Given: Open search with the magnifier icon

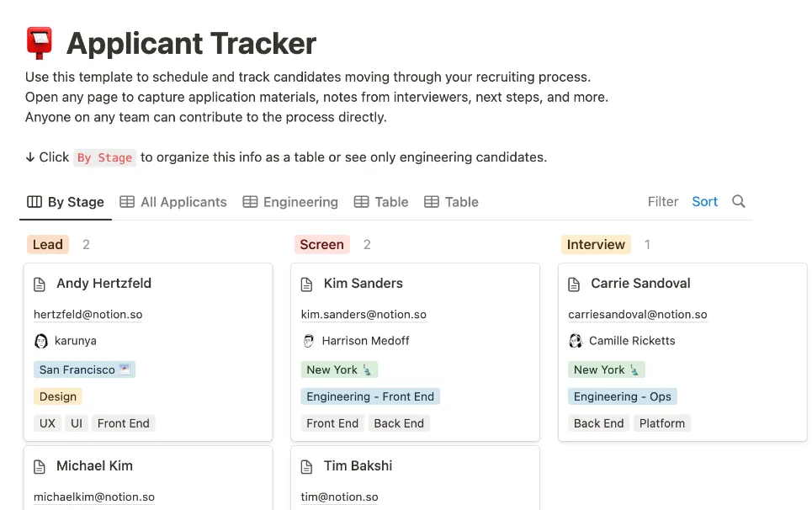Looking at the screenshot, I should tap(739, 201).
